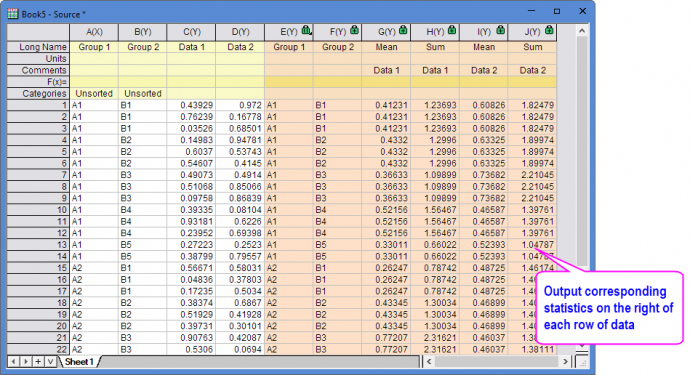Select row header 13
The width and height of the screenshot is (690, 375).
click(38, 245)
